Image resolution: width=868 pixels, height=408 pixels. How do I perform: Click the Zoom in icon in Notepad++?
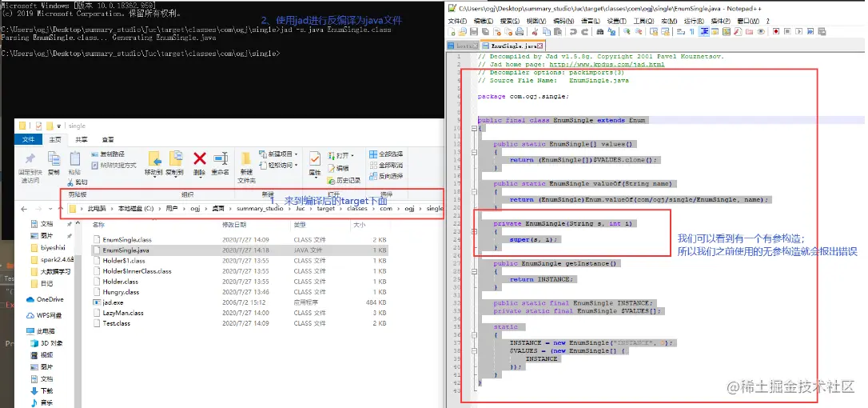pyautogui.click(x=627, y=31)
